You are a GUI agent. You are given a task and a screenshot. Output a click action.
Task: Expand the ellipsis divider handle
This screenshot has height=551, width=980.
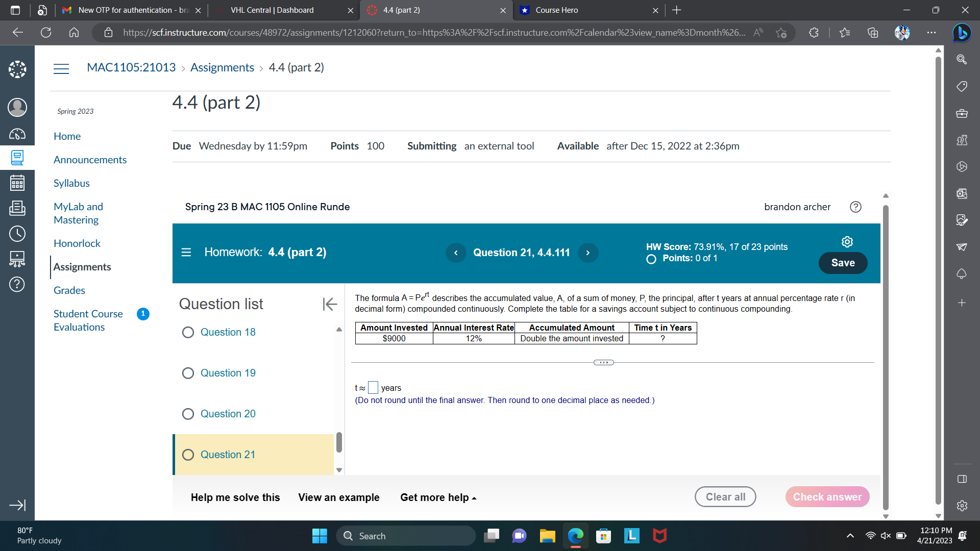pyautogui.click(x=603, y=363)
